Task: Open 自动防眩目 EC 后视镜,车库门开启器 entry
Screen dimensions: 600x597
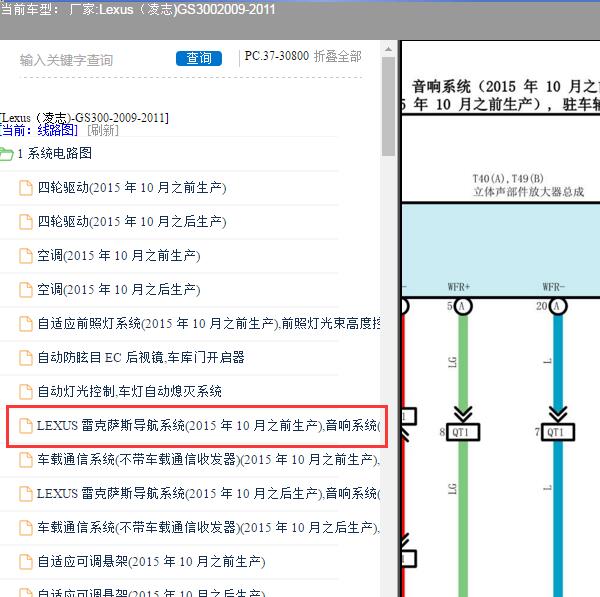Action: pyautogui.click(x=141, y=357)
